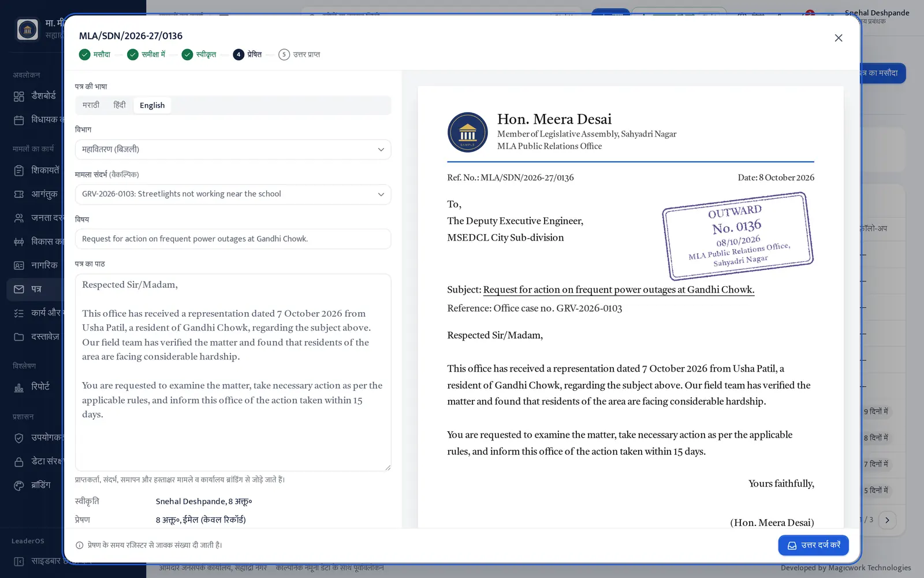Open विकास कार्य icon in sidebar
Screen dimensions: 924x578
point(19,242)
